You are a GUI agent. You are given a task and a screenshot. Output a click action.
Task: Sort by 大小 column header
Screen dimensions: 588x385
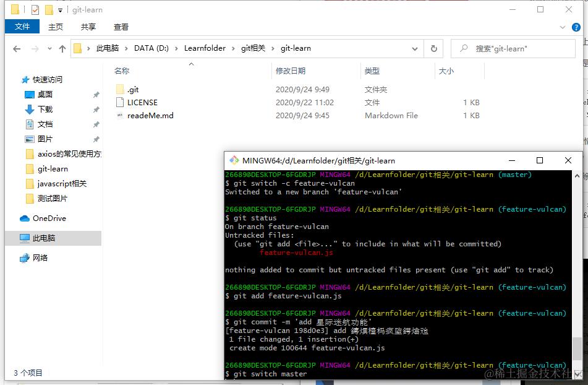pyautogui.click(x=446, y=71)
